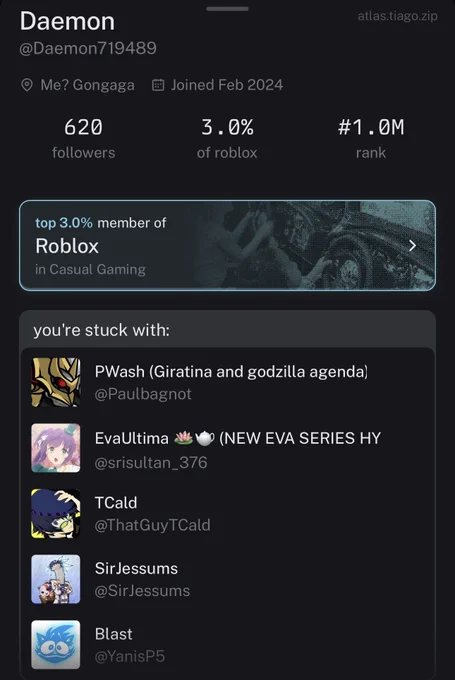Select the @Daemon719489 handle

(x=88, y=48)
